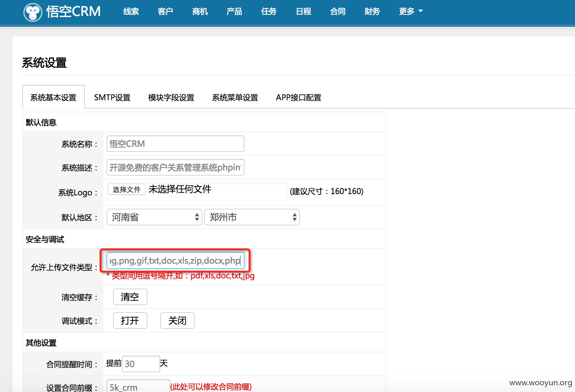Viewport: 575px width, 392px height.
Task: Click the 系统Logo label
Action: pos(78,192)
